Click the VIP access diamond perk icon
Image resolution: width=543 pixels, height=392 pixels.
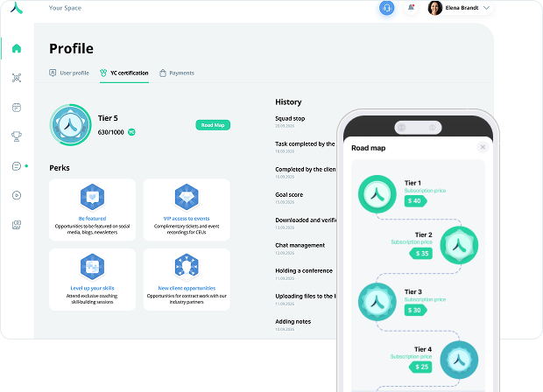pos(187,197)
